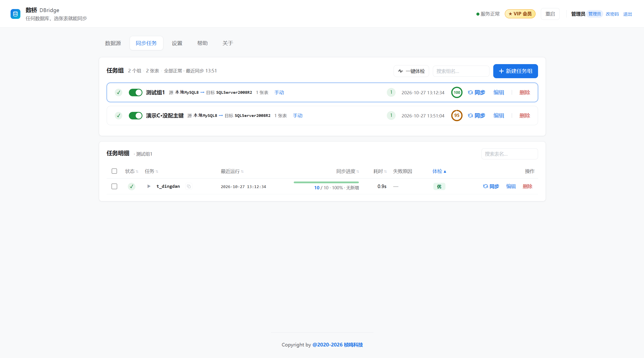This screenshot has height=358, width=644.
Task: Open the 100 health score ring for 测试组1
Action: coord(457,93)
